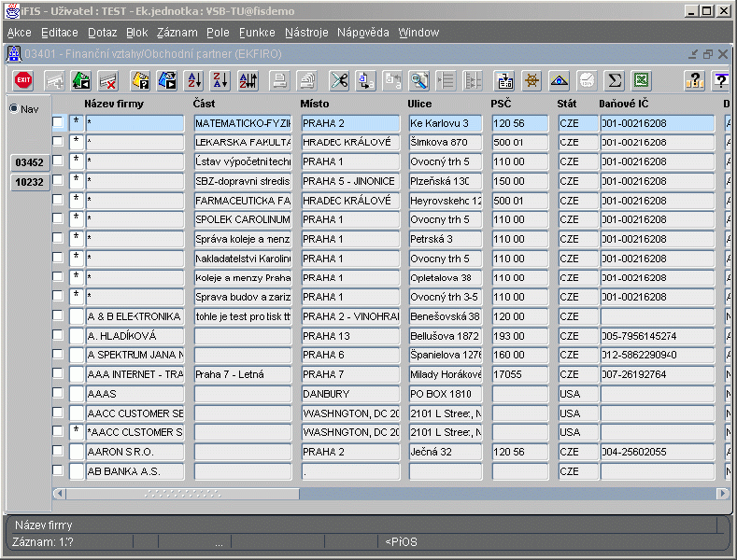Click the greyed list lines icon
This screenshot has width=737, height=560.
pyautogui.click(x=446, y=80)
